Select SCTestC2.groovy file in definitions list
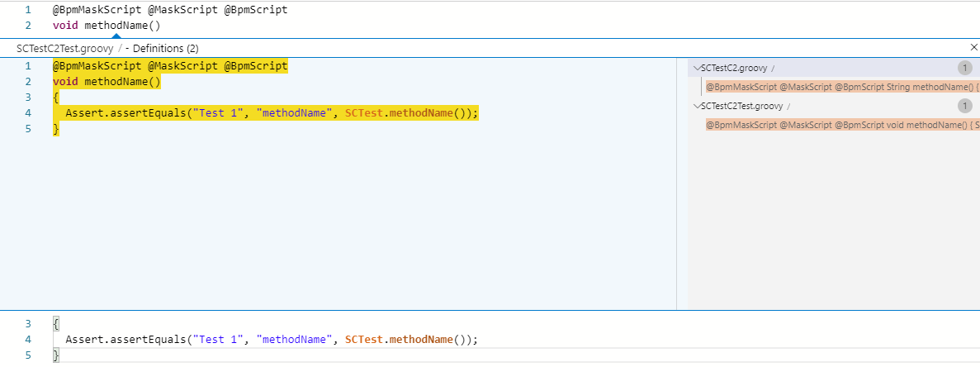 (x=734, y=69)
